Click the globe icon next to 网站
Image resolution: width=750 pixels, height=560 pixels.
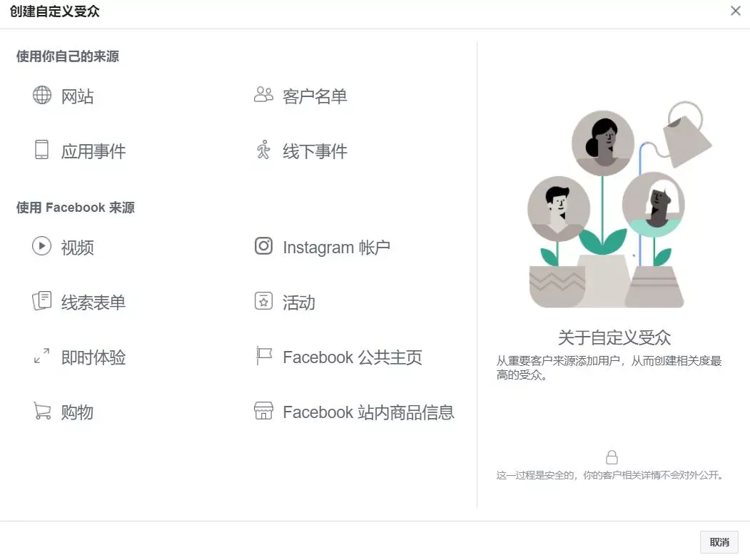42,95
